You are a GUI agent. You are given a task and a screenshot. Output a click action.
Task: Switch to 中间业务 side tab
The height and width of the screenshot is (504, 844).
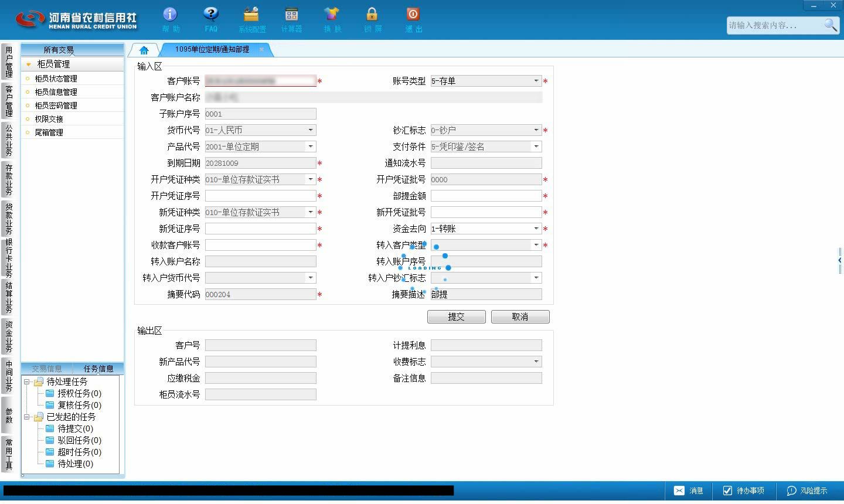pos(9,376)
